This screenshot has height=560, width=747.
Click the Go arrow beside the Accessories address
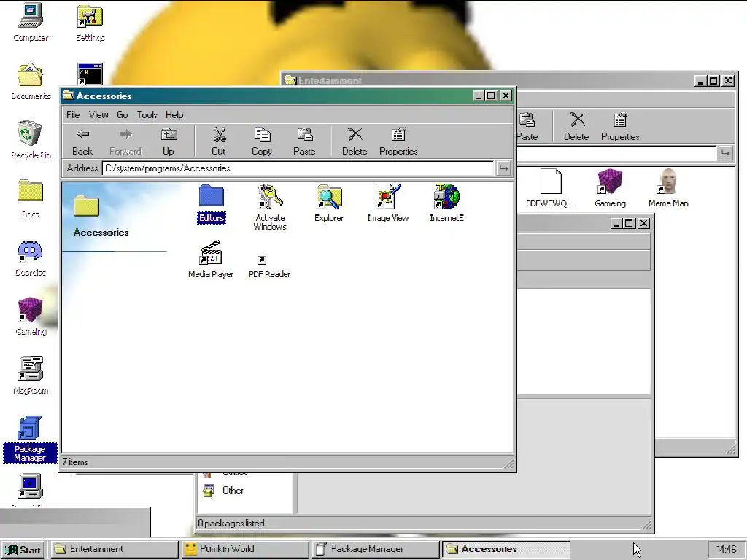(x=503, y=168)
